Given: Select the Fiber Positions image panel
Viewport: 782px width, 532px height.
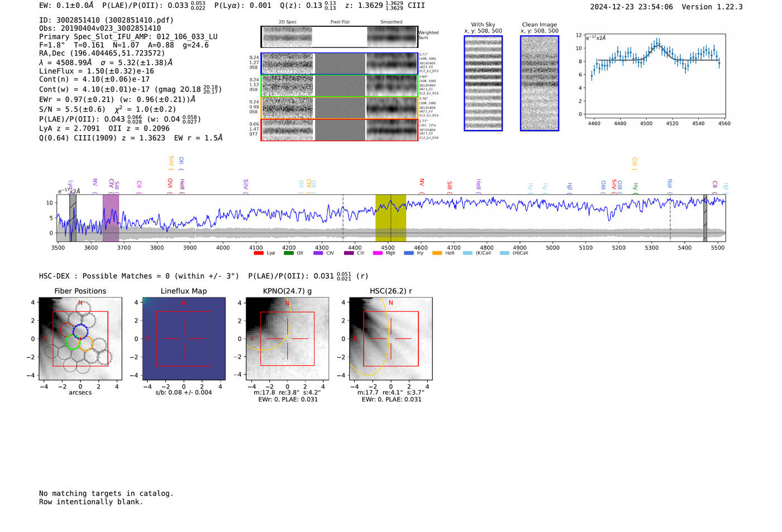Looking at the screenshot, I should point(80,339).
